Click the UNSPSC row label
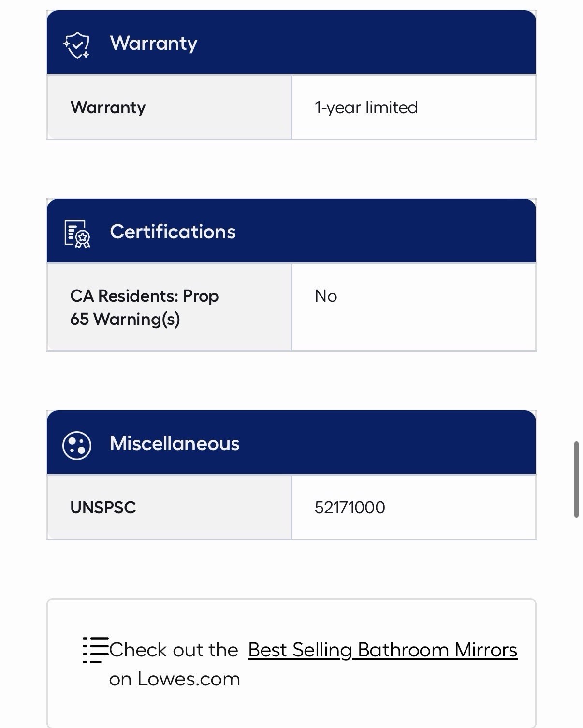583x728 pixels. (103, 508)
